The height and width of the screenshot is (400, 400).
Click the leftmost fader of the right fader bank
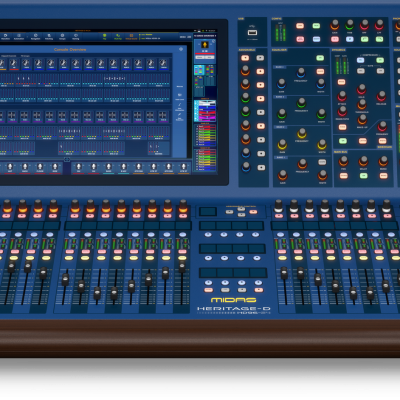point(284,273)
